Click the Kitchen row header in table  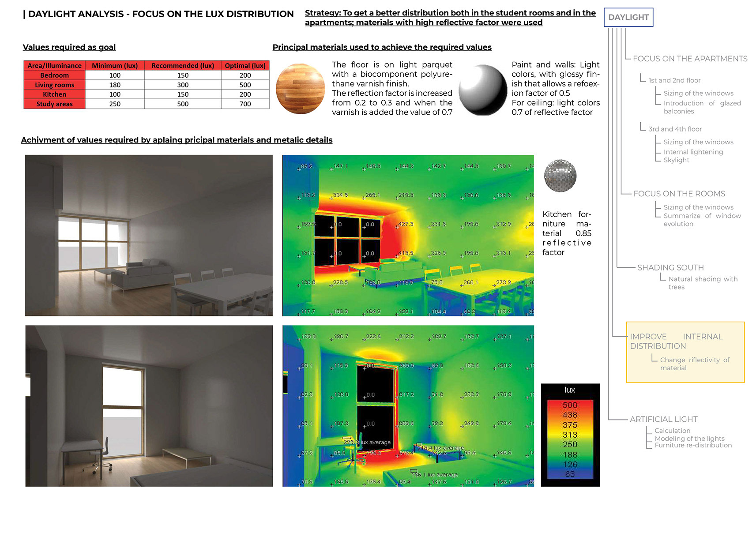click(x=54, y=94)
